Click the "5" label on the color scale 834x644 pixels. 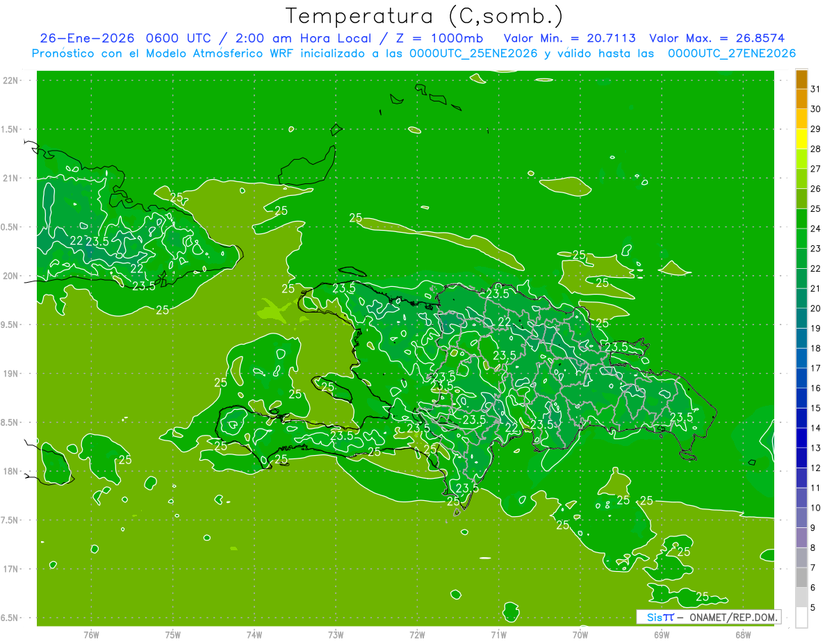pyautogui.click(x=813, y=607)
